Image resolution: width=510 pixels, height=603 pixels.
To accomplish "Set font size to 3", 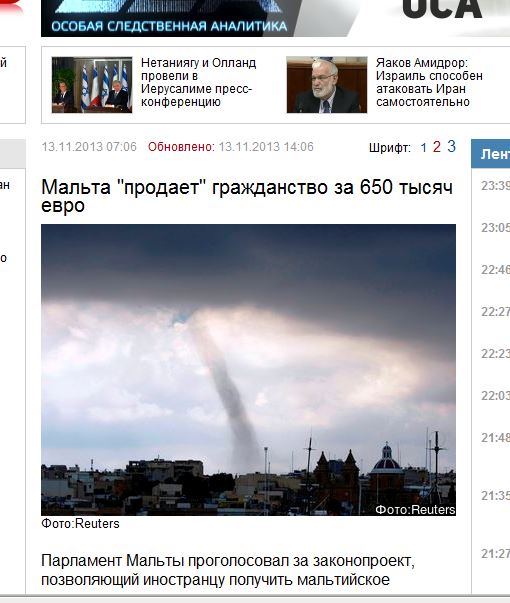I will [x=452, y=147].
